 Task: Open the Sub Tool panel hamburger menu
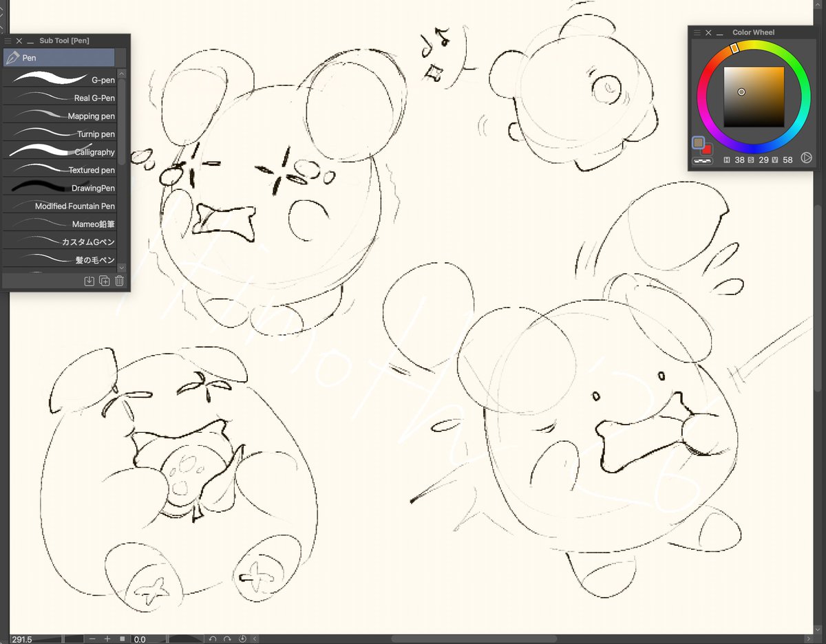(8, 41)
